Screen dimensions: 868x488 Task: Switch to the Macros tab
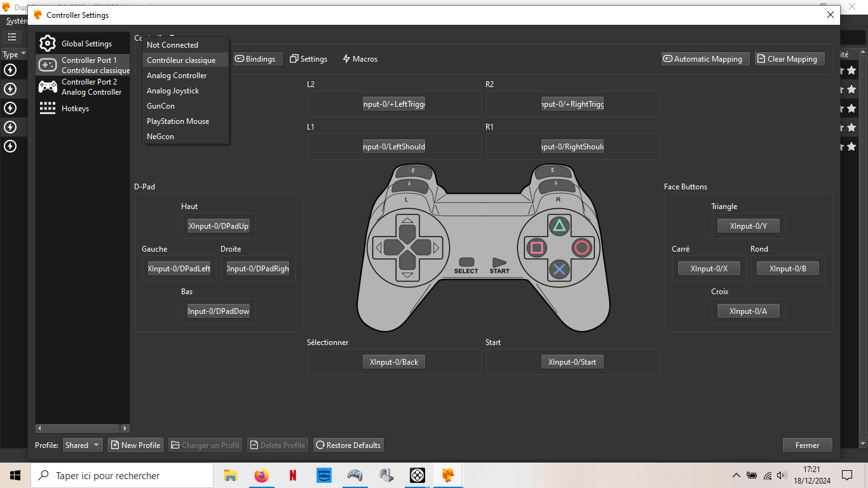360,59
